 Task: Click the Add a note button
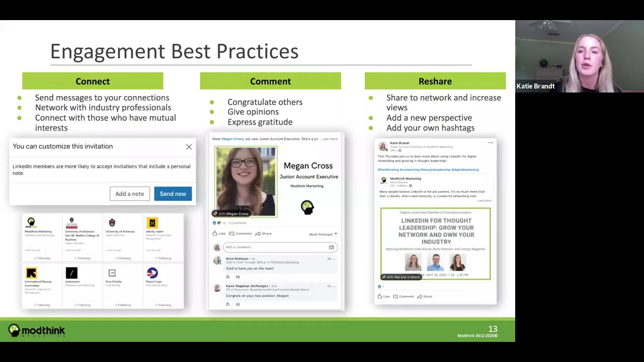[129, 194]
